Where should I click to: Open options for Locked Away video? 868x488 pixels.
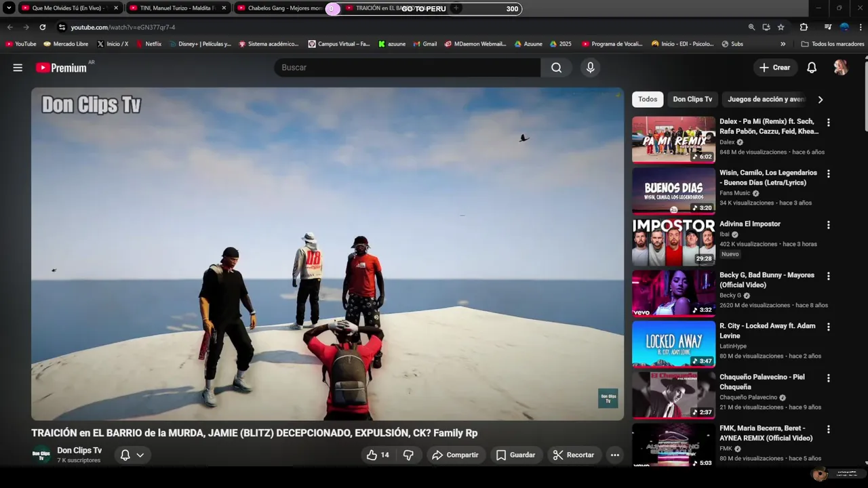click(828, 327)
